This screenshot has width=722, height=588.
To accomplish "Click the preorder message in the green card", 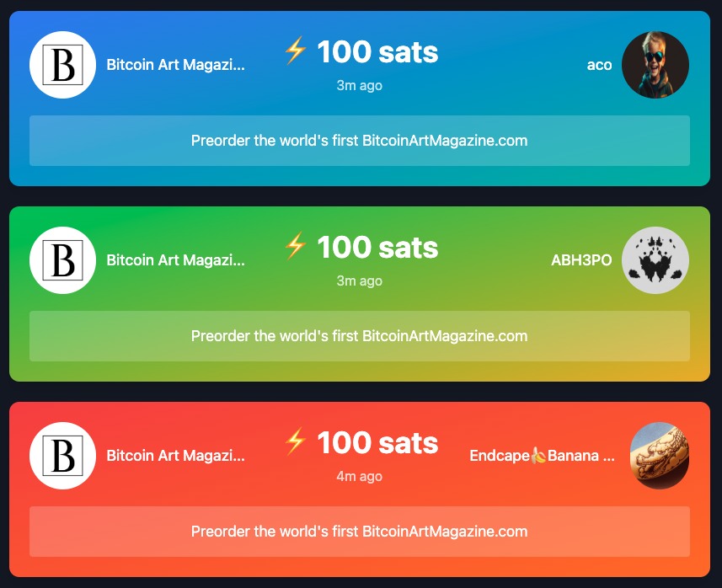I will point(360,336).
